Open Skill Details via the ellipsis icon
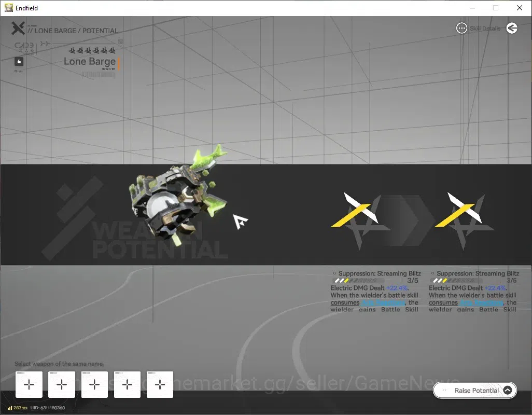The width and height of the screenshot is (532, 415). coord(461,28)
